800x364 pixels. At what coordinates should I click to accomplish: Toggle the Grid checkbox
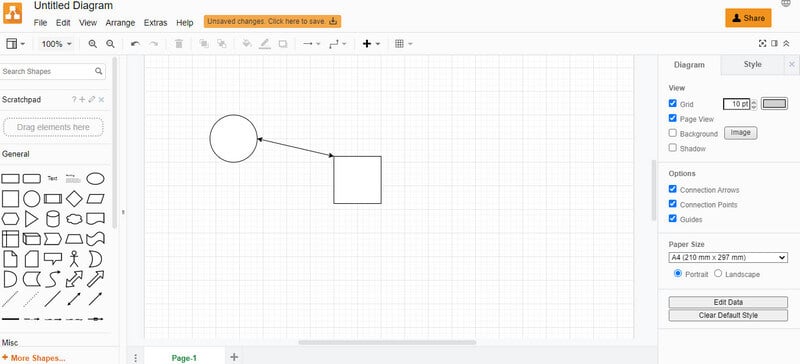[x=672, y=103]
